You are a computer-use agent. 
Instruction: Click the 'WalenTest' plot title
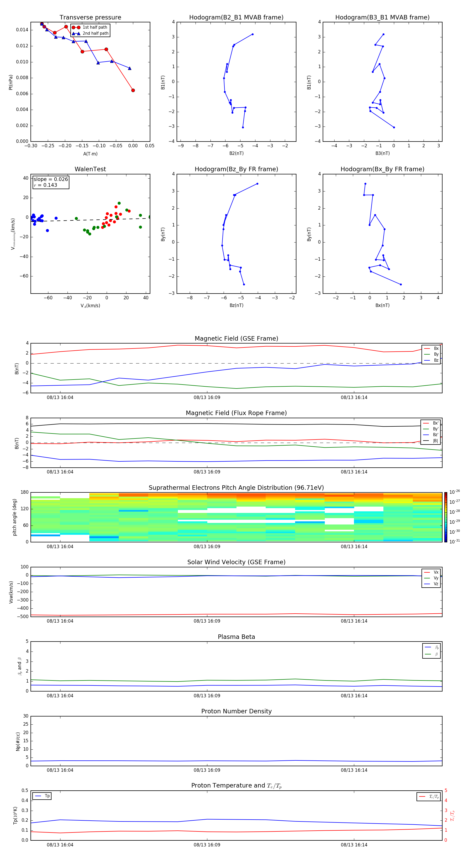(90, 169)
